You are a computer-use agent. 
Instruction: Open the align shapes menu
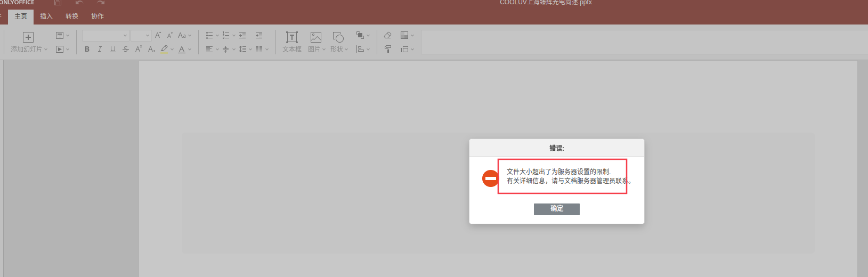click(x=362, y=49)
